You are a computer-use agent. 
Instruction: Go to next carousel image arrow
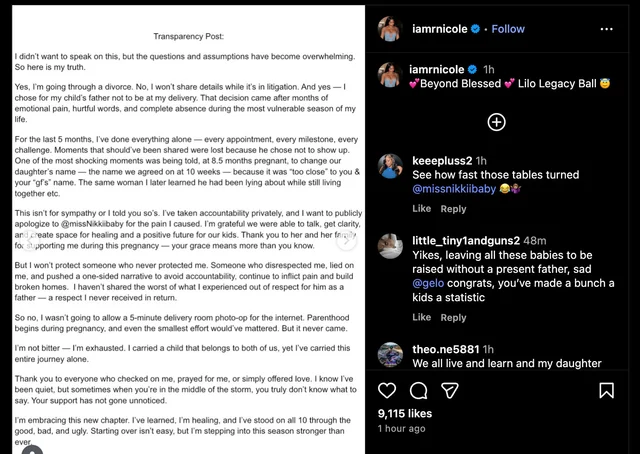(x=347, y=240)
